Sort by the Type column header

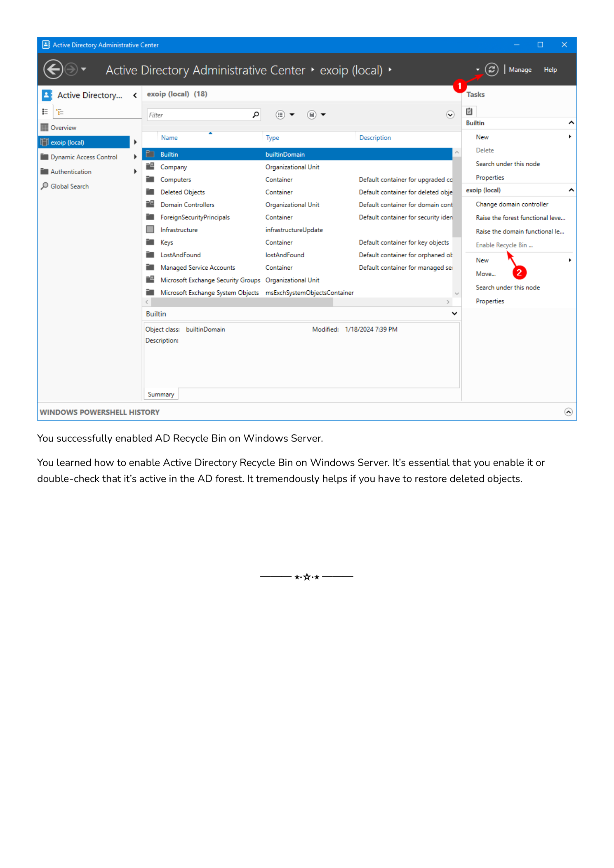coord(272,138)
